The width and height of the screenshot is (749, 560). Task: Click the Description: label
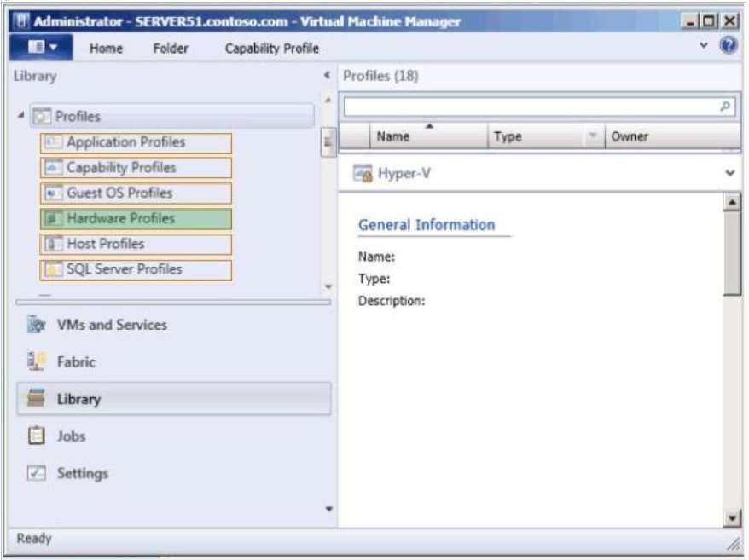[x=392, y=301]
